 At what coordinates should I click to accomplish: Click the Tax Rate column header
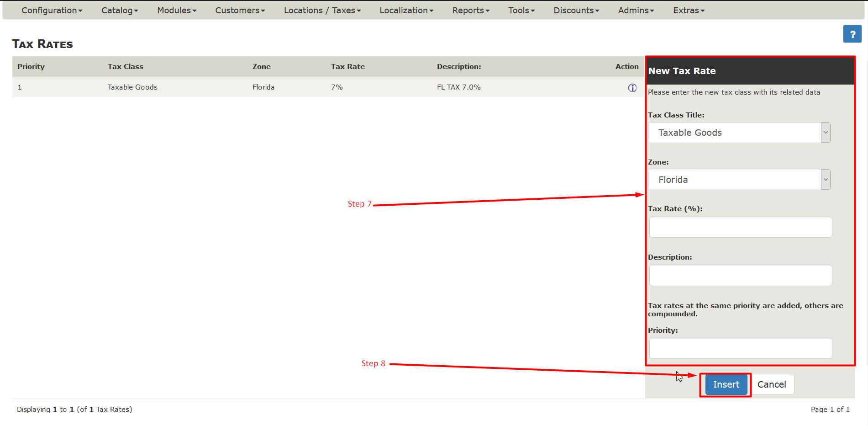pyautogui.click(x=348, y=67)
